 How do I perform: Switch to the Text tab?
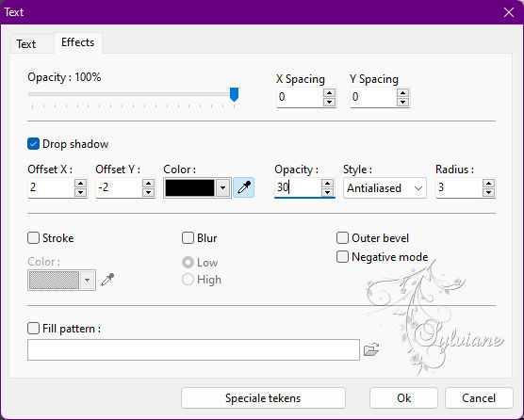[26, 44]
